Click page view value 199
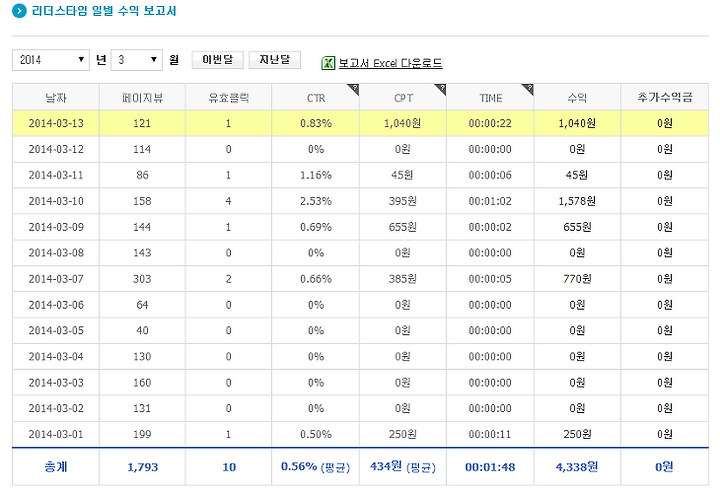The width and height of the screenshot is (720, 496). (x=142, y=434)
